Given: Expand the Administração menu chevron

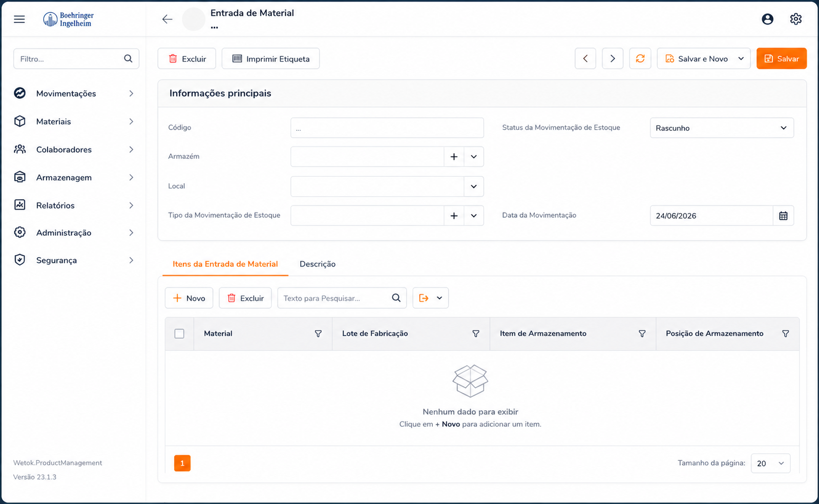Looking at the screenshot, I should point(131,233).
